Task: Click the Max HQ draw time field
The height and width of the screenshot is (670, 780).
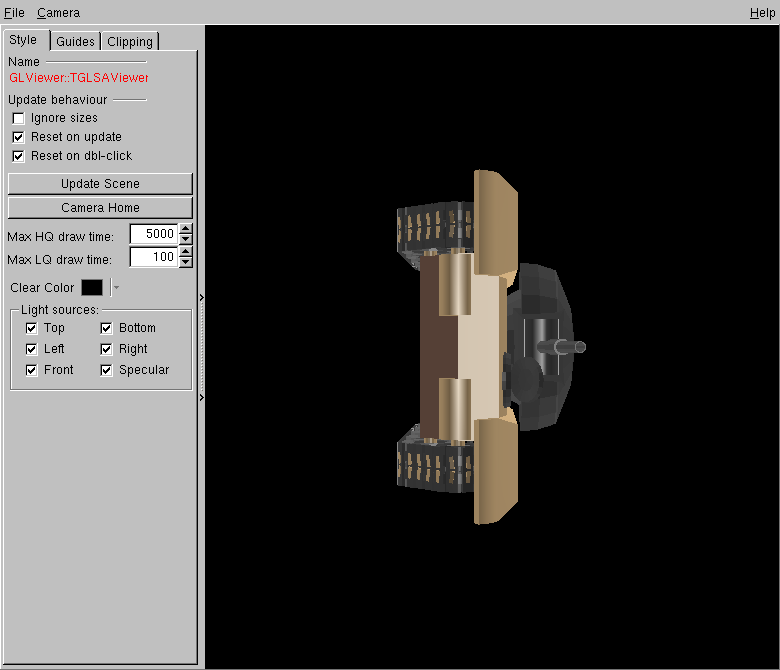Action: [154, 234]
